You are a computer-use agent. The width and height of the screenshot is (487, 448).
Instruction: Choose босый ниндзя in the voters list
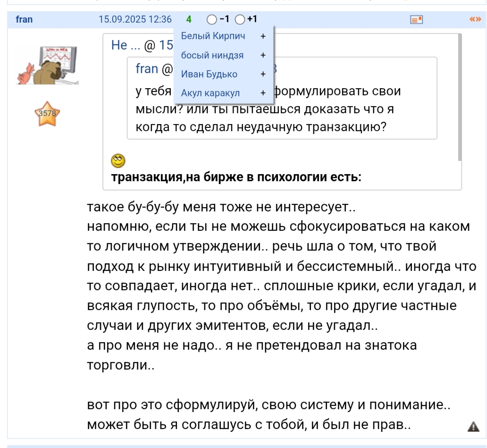tap(212, 55)
